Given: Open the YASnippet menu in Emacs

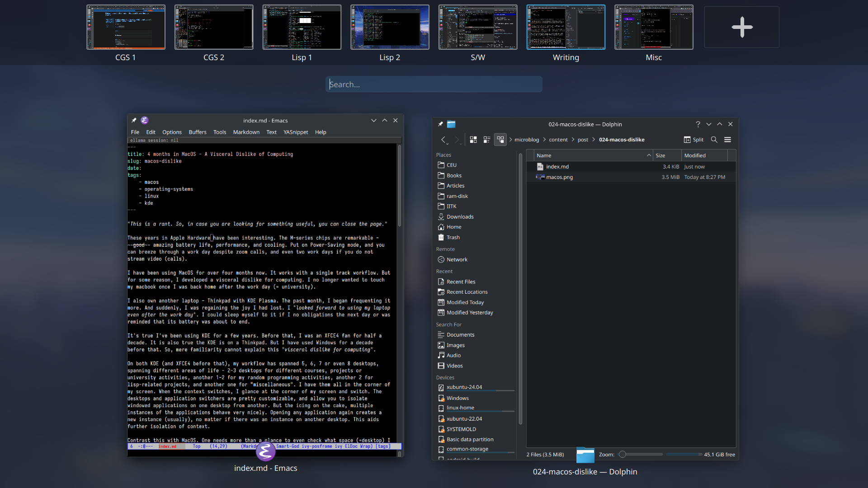Looking at the screenshot, I should 296,132.
